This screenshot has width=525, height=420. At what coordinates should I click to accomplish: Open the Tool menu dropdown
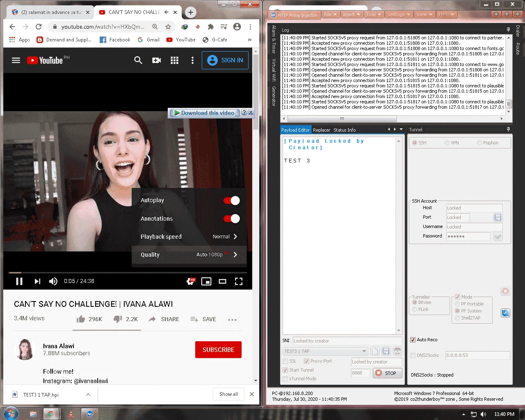pyautogui.click(x=374, y=15)
